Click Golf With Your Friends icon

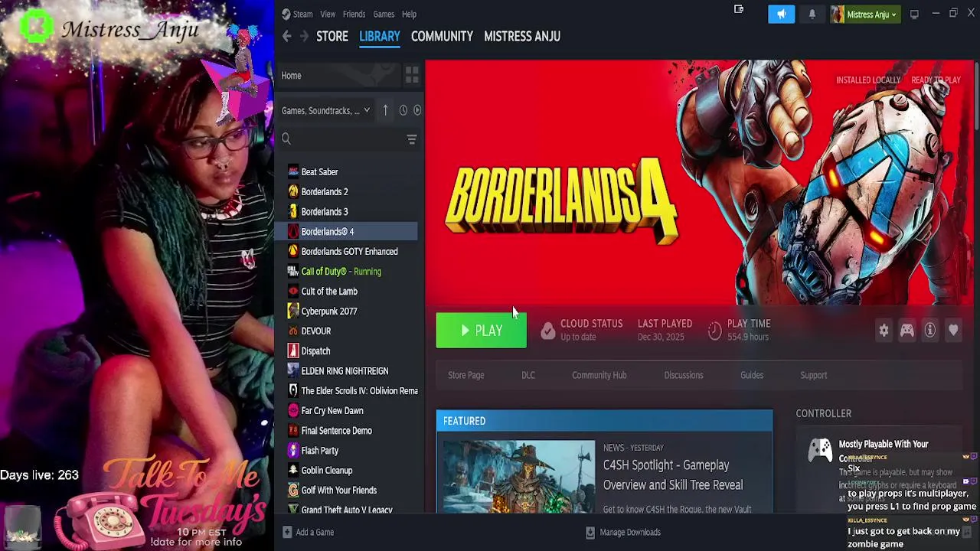(293, 490)
